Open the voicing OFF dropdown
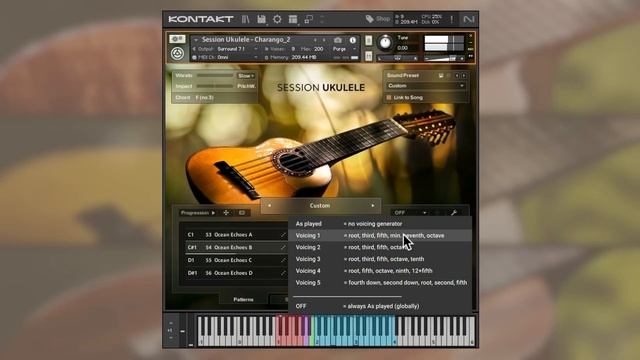 tap(409, 213)
